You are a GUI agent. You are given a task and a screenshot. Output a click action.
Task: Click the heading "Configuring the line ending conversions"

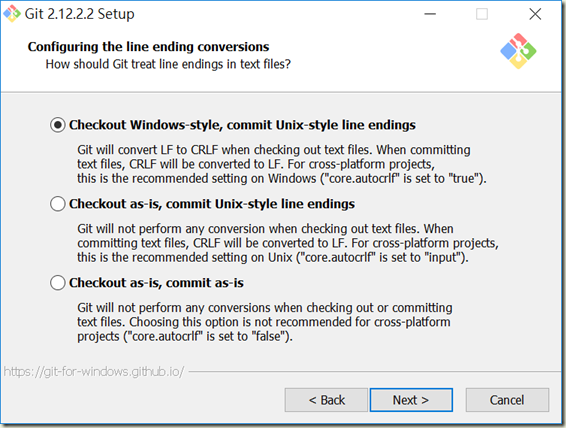148,47
